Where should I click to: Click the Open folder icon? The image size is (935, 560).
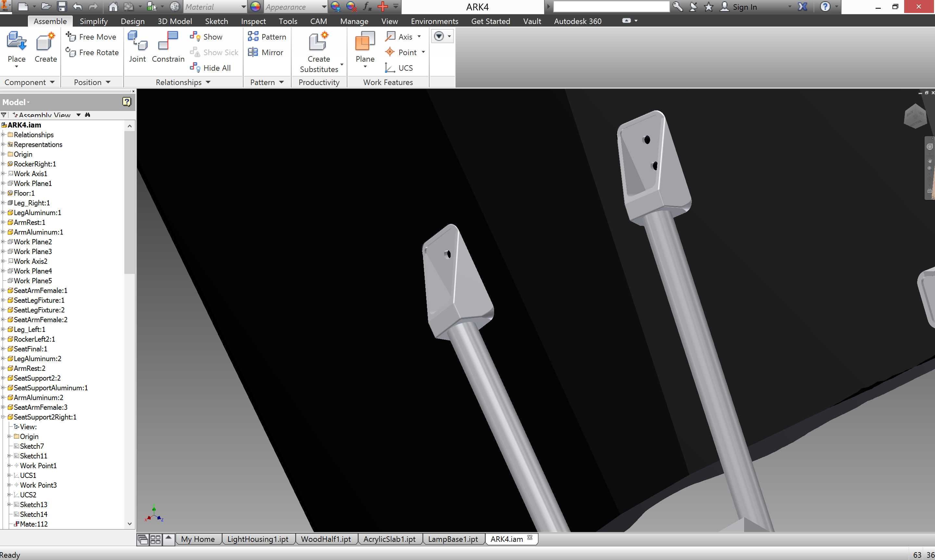point(46,6)
